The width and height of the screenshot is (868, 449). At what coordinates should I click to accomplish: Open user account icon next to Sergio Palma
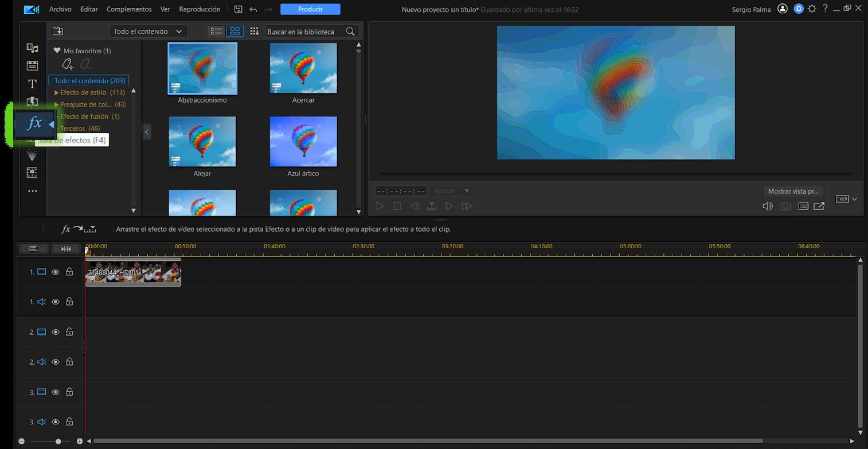click(783, 9)
